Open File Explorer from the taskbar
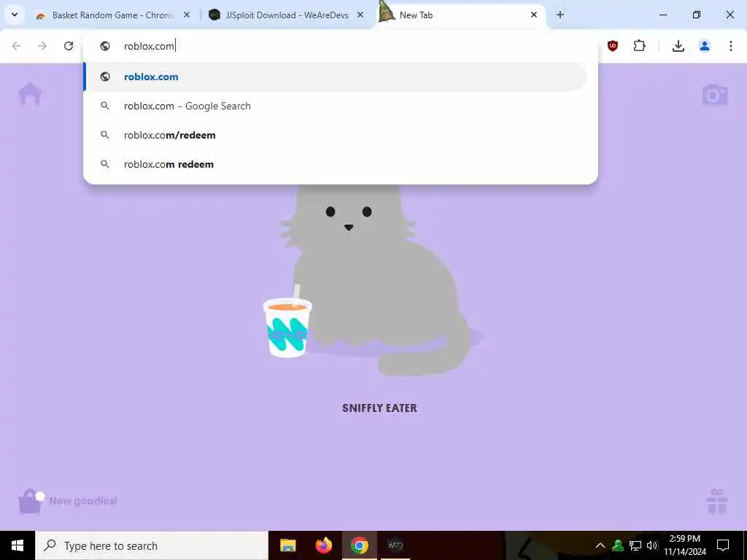This screenshot has height=560, width=747. 287,545
